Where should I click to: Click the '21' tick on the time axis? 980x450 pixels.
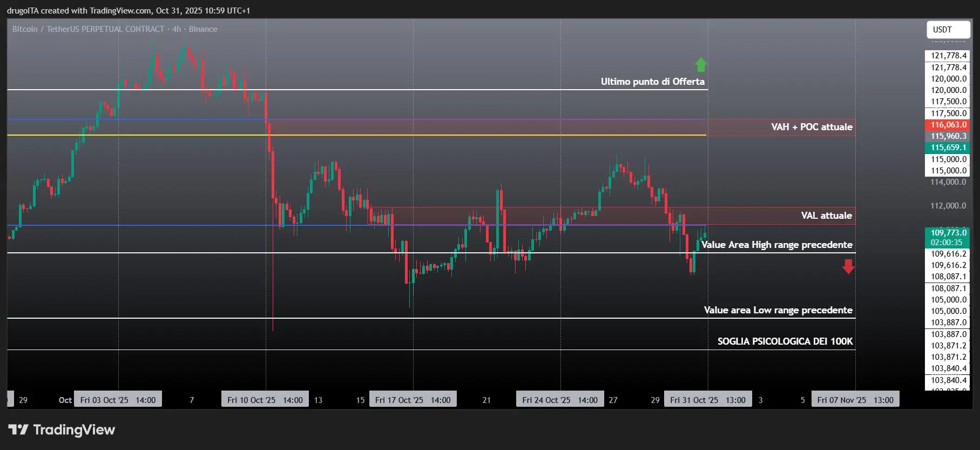(x=486, y=400)
